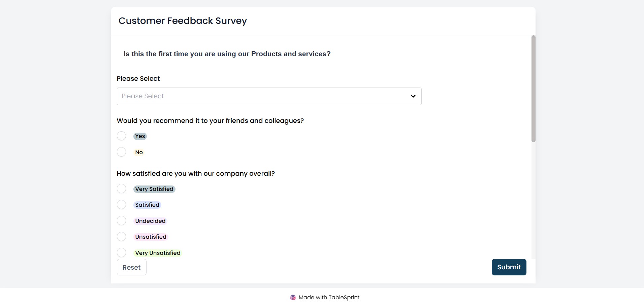Open the Please Select dropdown field
Image resolution: width=644 pixels, height=304 pixels.
click(269, 96)
